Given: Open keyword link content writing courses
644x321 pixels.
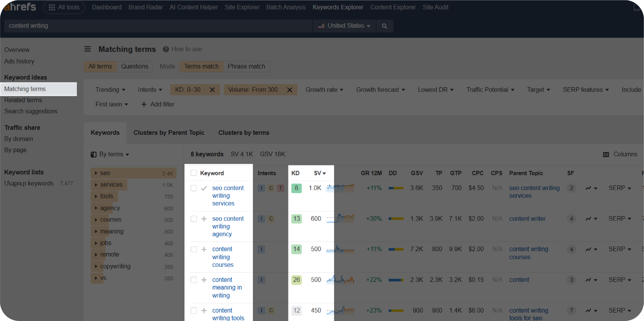Looking at the screenshot, I should pos(223,257).
